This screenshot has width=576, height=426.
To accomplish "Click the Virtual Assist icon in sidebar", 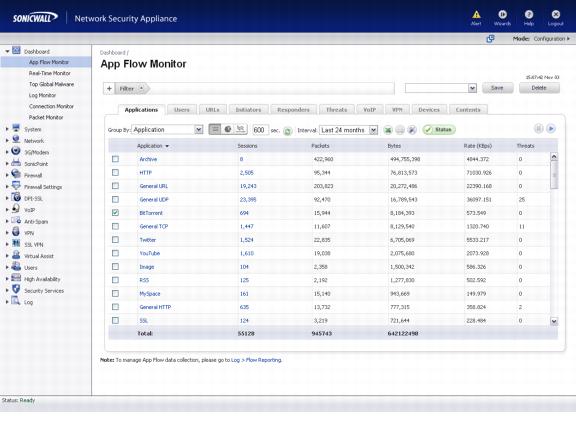I will (x=16, y=255).
